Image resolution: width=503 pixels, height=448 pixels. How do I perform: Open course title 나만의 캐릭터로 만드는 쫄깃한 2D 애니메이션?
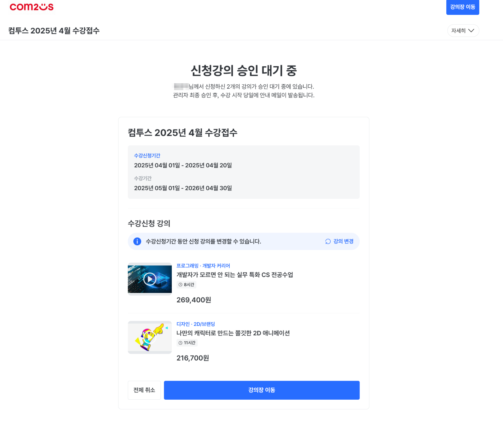coord(233,333)
